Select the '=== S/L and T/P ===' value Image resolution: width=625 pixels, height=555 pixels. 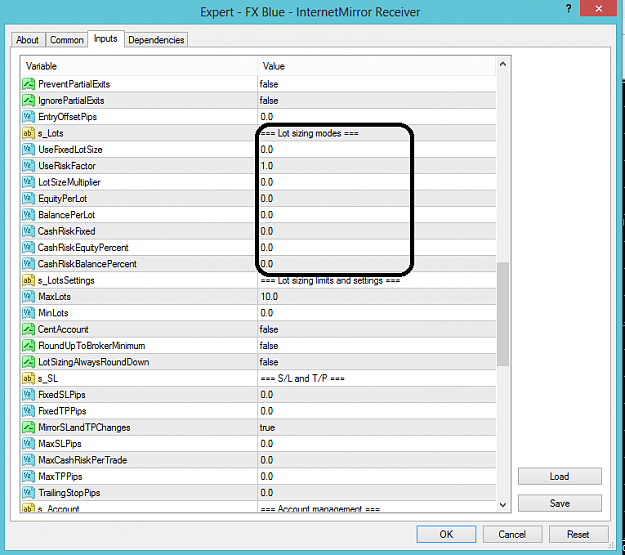(303, 378)
